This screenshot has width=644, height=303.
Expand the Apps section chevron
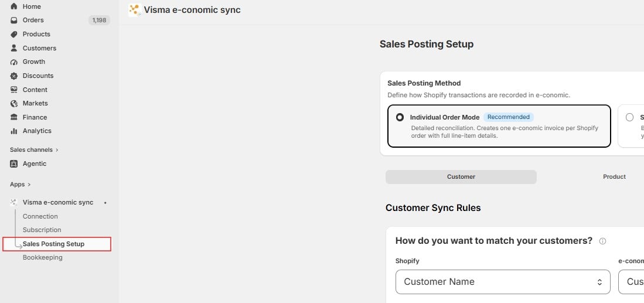click(x=29, y=185)
